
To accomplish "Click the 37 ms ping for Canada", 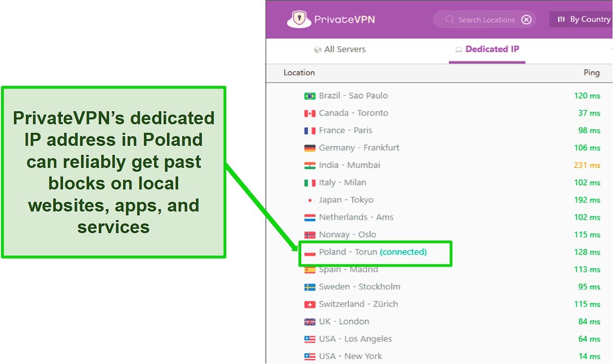I will (589, 113).
